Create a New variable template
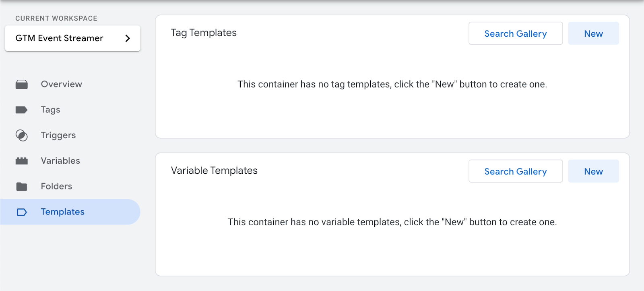The image size is (644, 291). [x=593, y=171]
